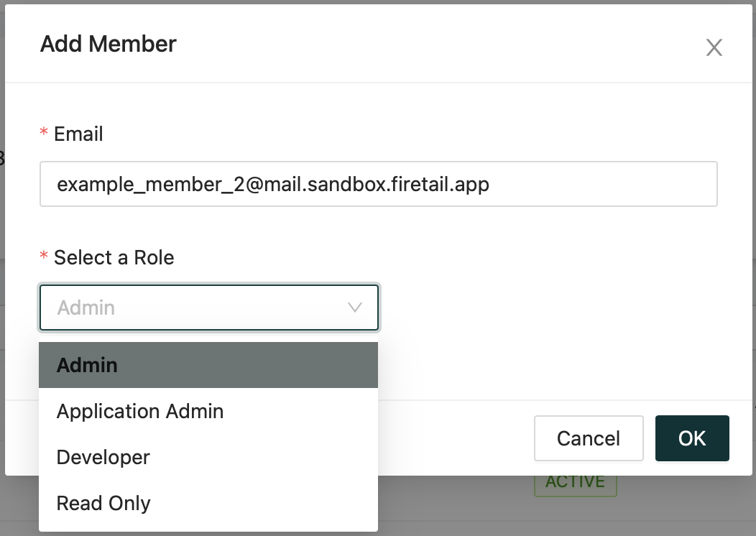Confirm with the OK button
756x536 pixels.
pyautogui.click(x=691, y=438)
